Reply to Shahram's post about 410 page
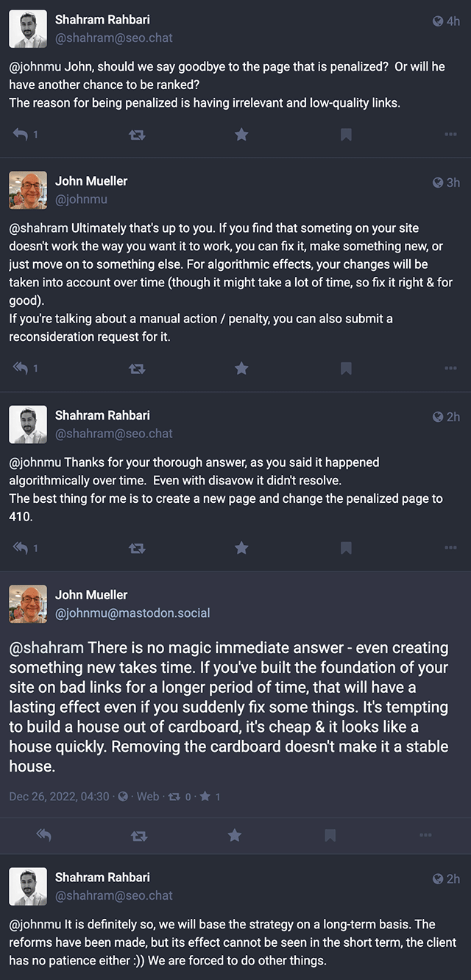Image resolution: width=471 pixels, height=980 pixels. 21,548
